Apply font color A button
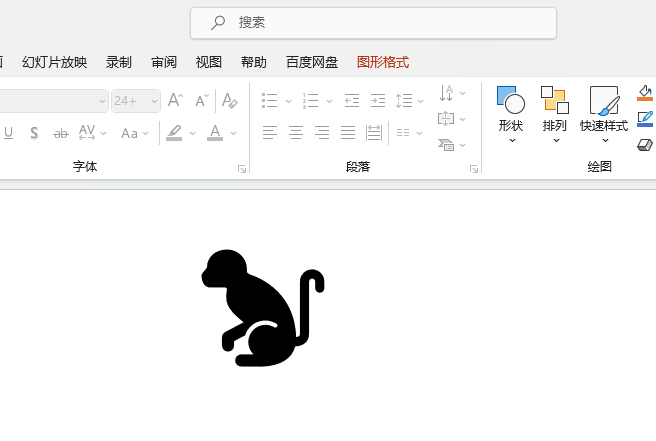 215,133
